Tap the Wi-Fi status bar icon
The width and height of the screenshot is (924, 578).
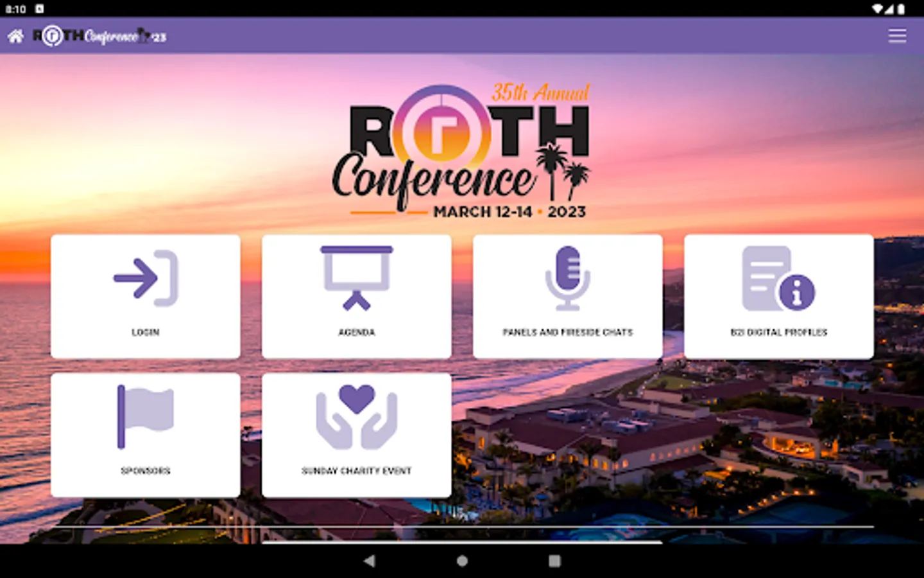pos(878,9)
